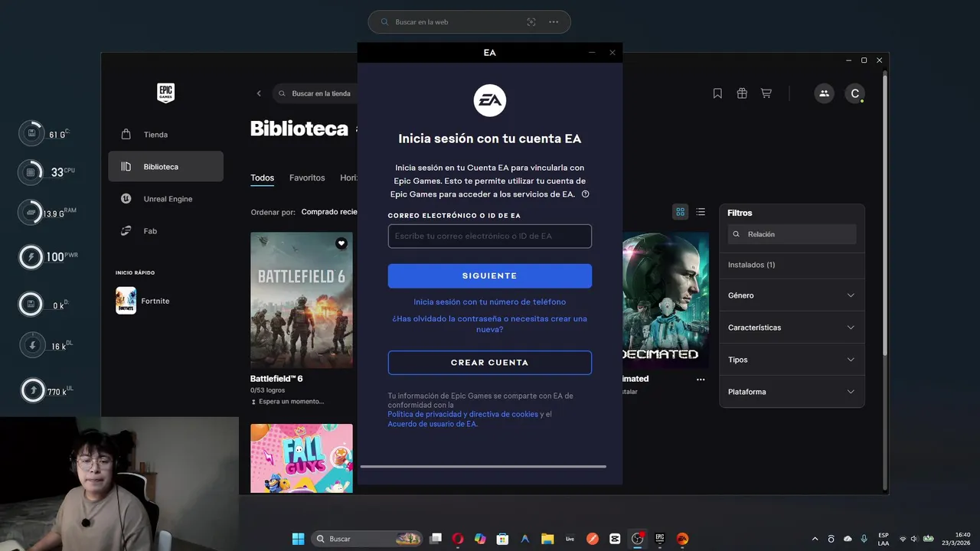The image size is (980, 551).
Task: Click the help question mark in EA dialog
Action: point(586,194)
